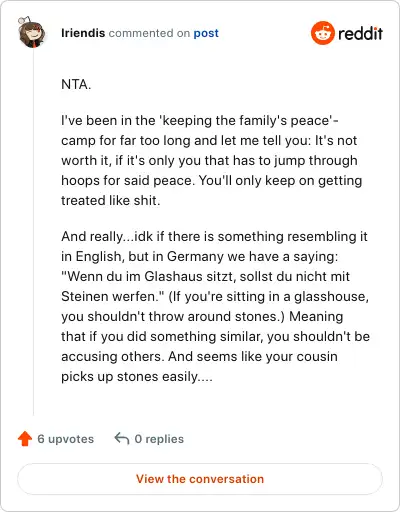Click the 'Steinen werfen.' translation line

tap(215, 296)
